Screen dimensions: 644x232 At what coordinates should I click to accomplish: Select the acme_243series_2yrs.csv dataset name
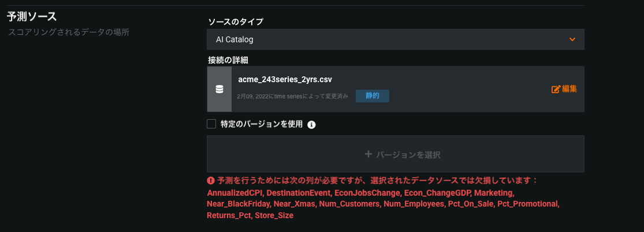[x=285, y=79]
